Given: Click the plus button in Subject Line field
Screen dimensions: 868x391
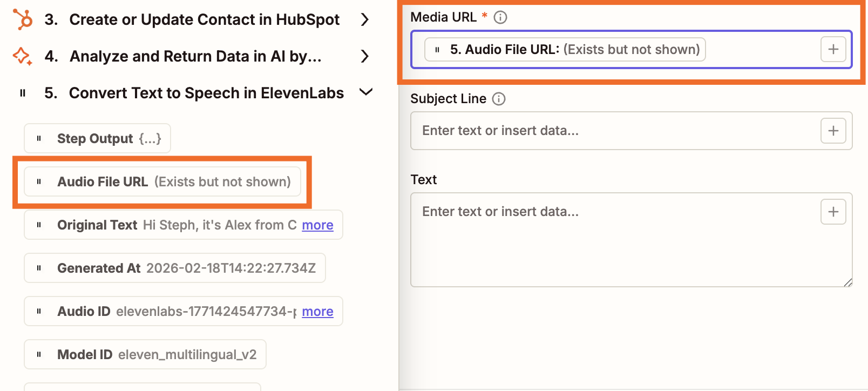Looking at the screenshot, I should click(x=833, y=131).
